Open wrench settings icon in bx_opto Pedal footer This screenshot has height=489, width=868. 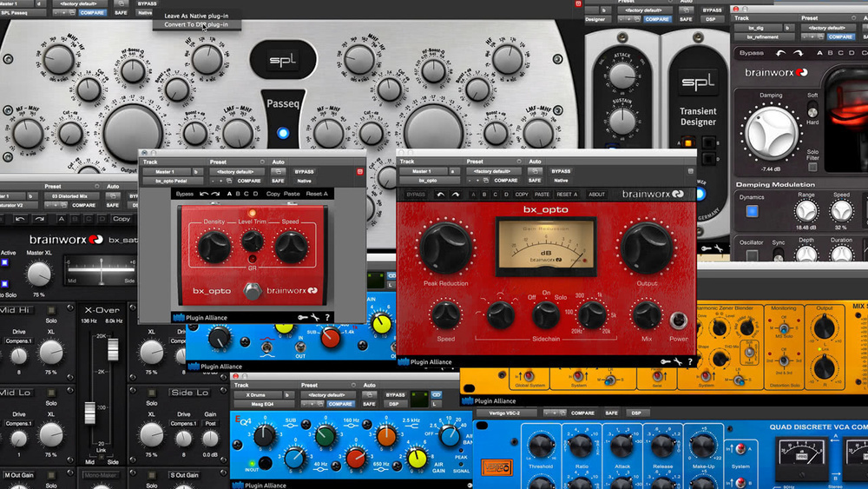coord(315,317)
